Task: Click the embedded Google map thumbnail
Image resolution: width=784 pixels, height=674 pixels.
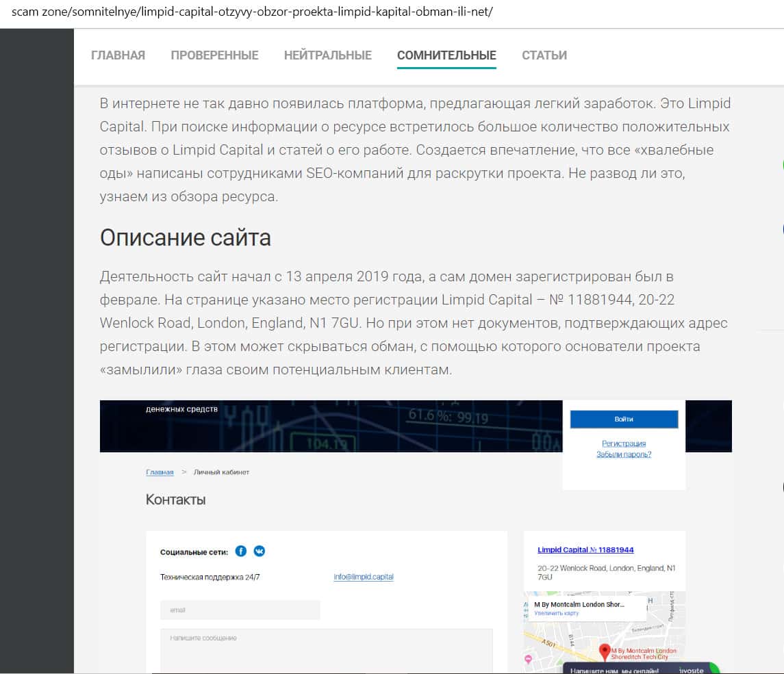Action: click(x=604, y=632)
